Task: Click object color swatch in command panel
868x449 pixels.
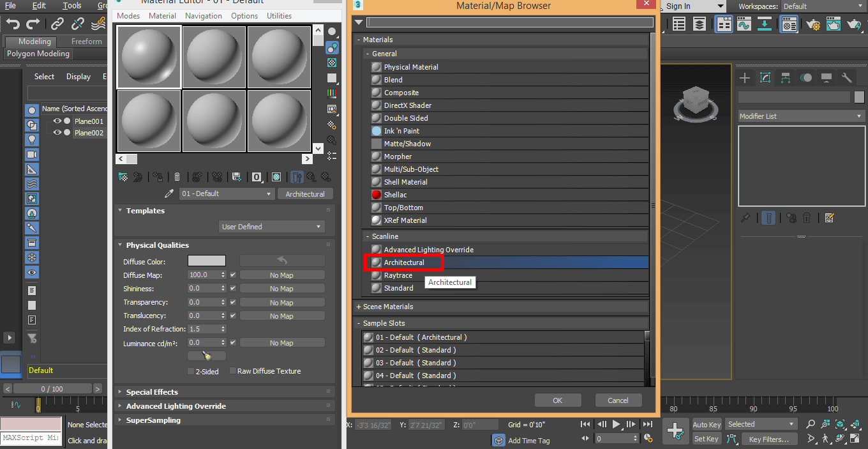Action: pos(859,97)
